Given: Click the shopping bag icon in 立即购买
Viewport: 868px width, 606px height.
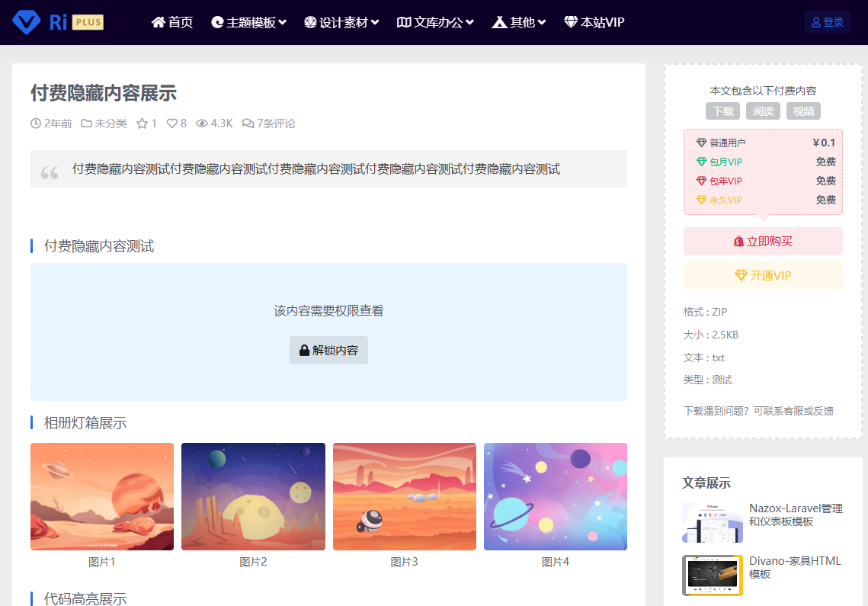Looking at the screenshot, I should point(738,242).
